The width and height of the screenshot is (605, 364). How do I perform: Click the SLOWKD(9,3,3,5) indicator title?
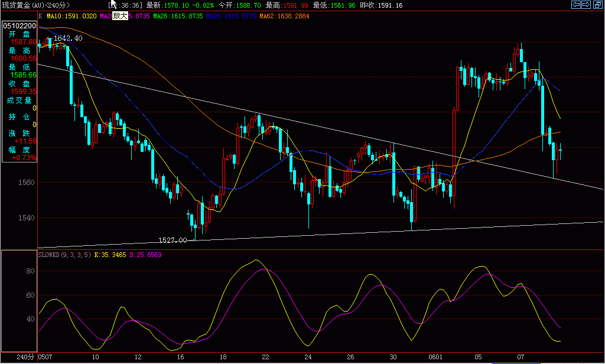65,255
